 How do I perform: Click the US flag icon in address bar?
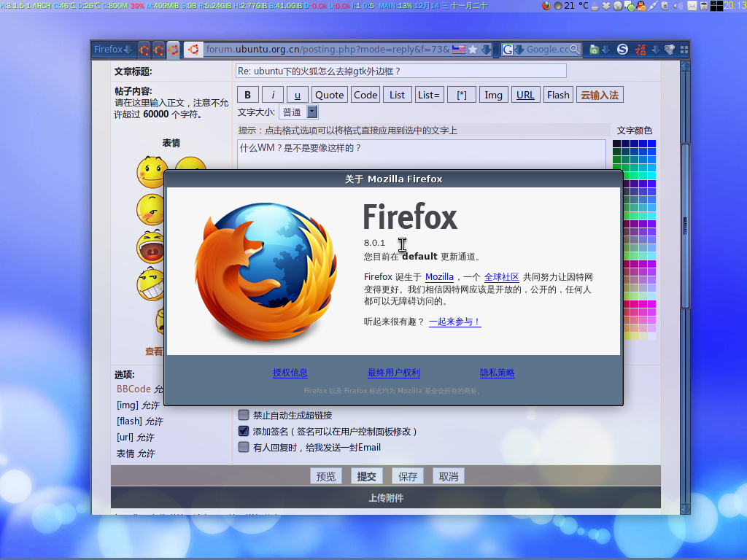[x=459, y=50]
